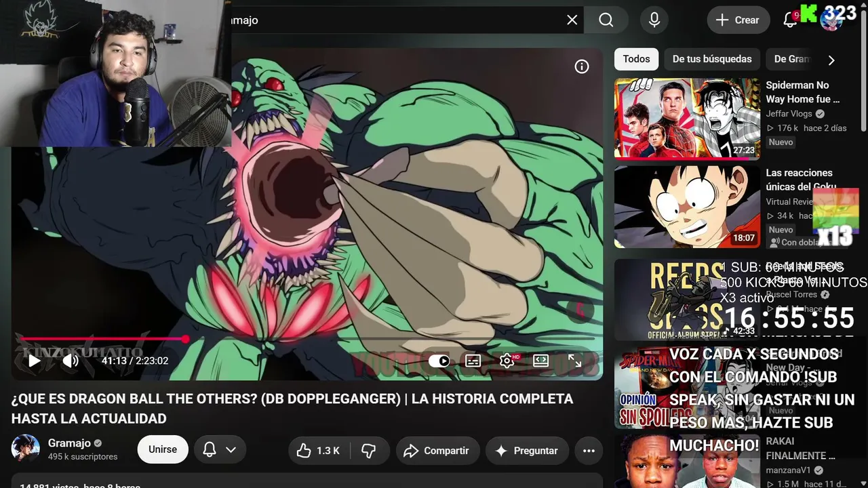868x488 pixels.
Task: Open the title 'Las reacciones únicas del Goku'
Action: [803, 180]
